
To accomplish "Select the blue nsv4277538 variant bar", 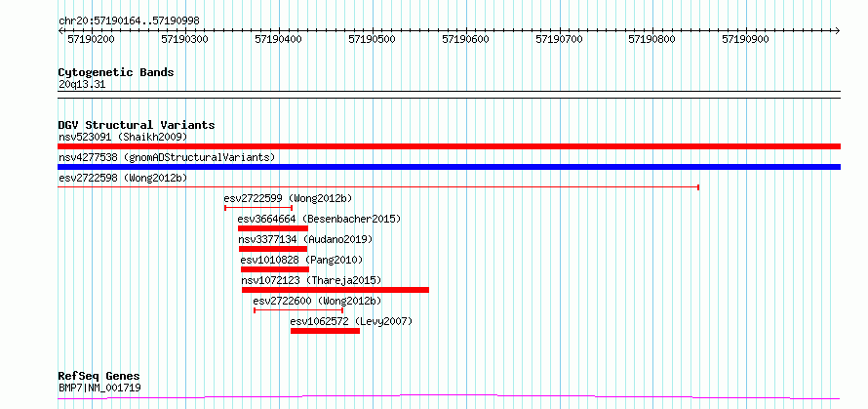I will point(449,167).
